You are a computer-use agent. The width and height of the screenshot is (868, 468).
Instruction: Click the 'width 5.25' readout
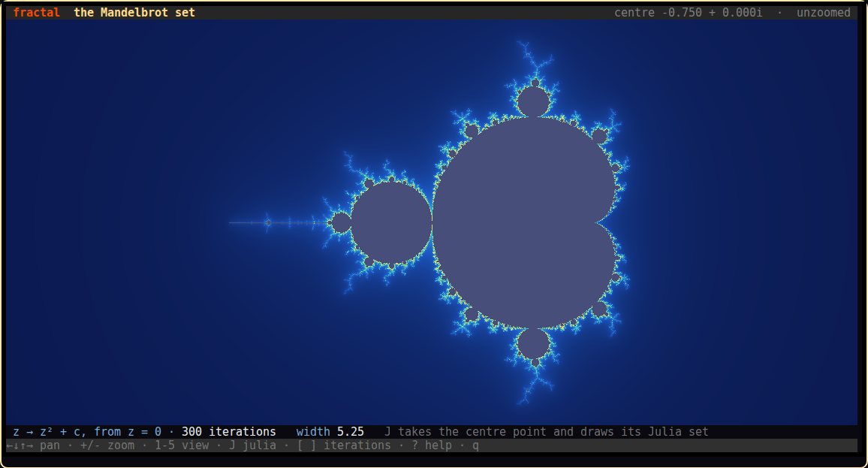click(330, 431)
